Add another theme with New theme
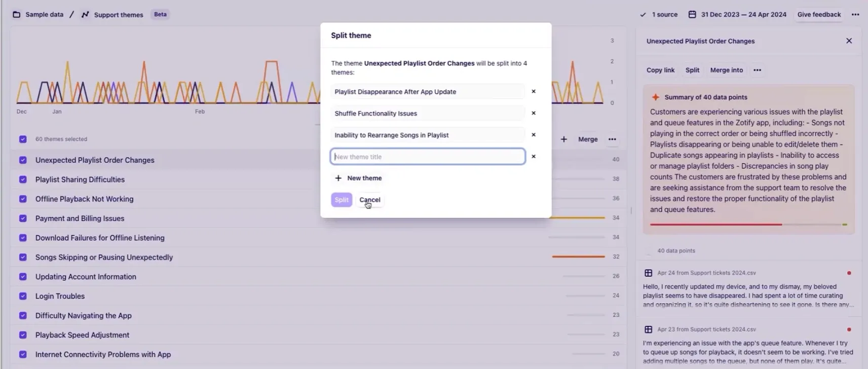The width and height of the screenshot is (868, 369). pyautogui.click(x=359, y=178)
